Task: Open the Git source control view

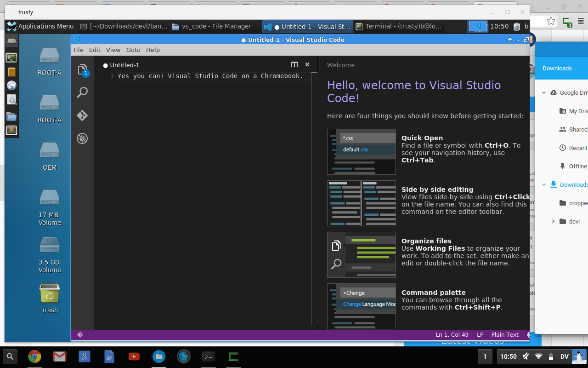Action: [82, 115]
